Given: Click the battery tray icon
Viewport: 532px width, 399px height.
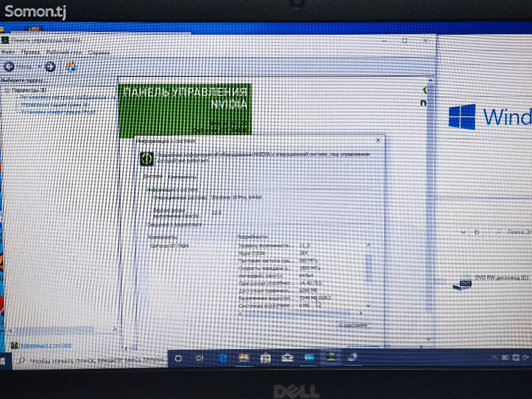Looking at the screenshot, I should [505, 357].
